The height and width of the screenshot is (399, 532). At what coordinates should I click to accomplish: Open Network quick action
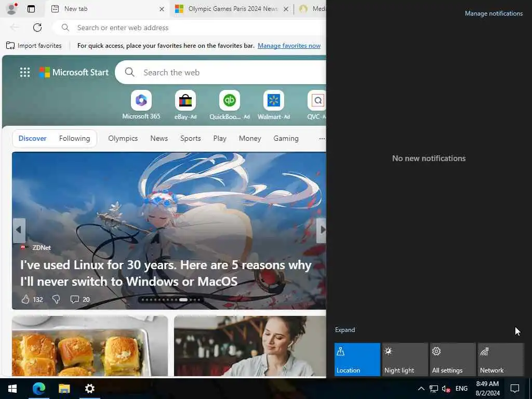click(501, 360)
